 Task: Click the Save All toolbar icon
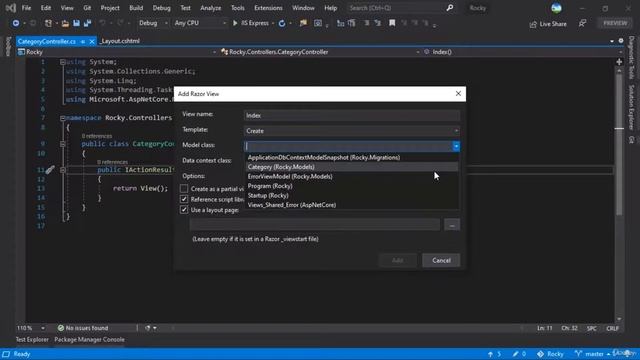click(87, 23)
